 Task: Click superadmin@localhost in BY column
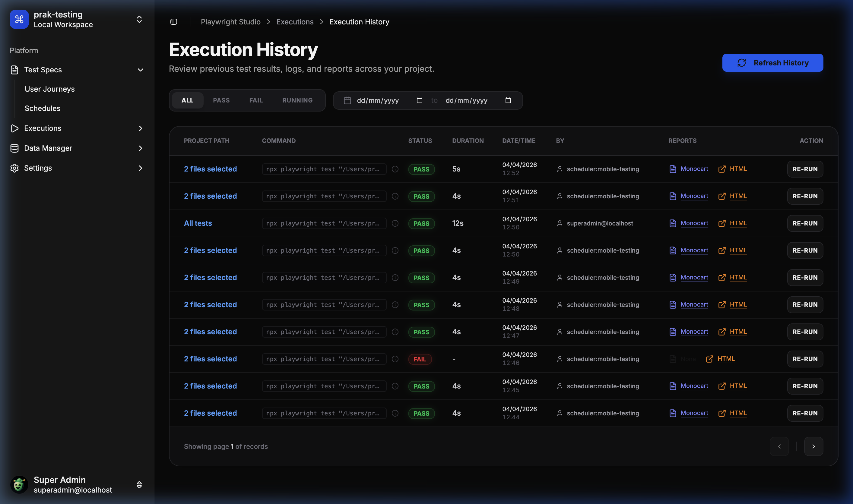point(600,223)
